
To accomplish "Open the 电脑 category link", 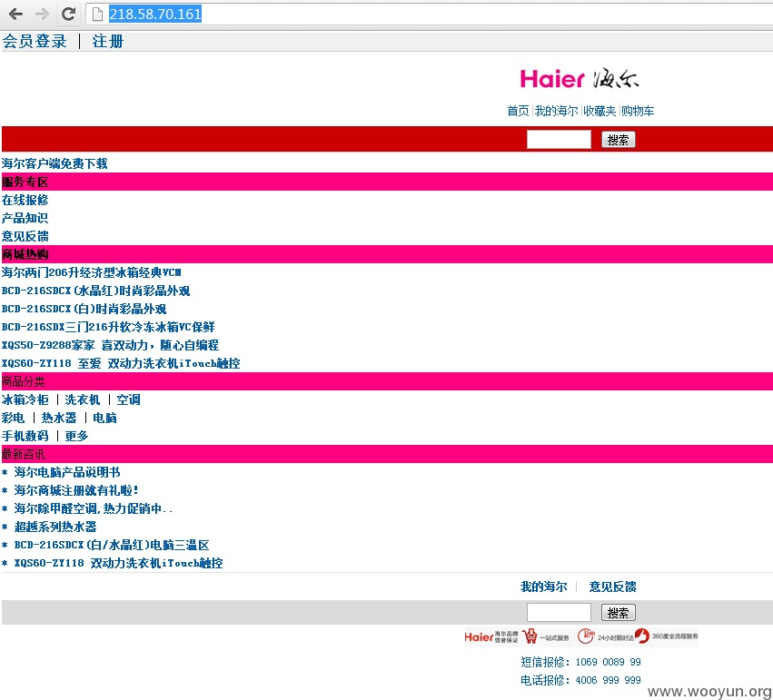I will pos(104,418).
